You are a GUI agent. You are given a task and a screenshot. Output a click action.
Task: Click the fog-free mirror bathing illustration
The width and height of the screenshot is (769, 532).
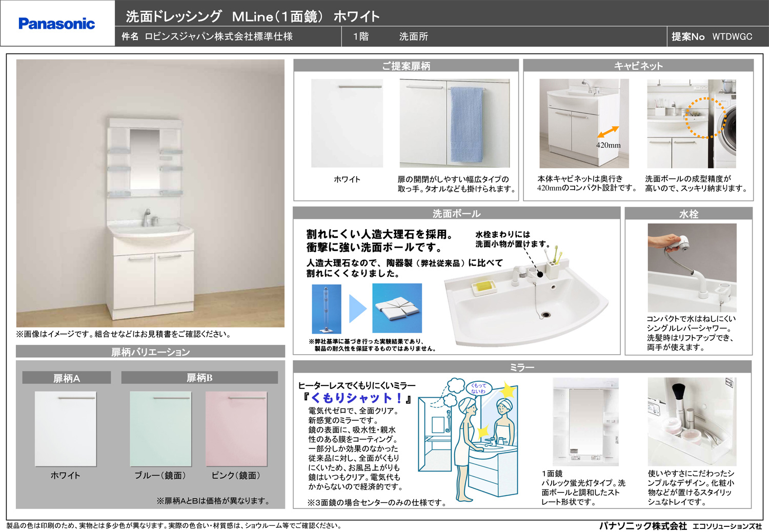click(468, 440)
